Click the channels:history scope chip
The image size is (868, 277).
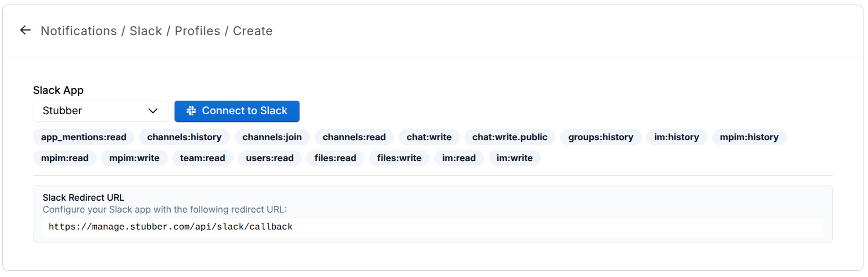(x=184, y=137)
